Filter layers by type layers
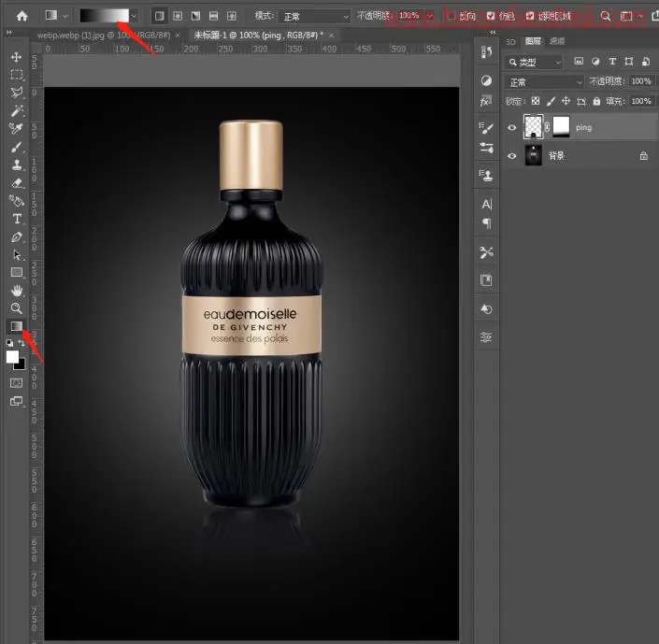Image resolution: width=659 pixels, height=644 pixels. (x=612, y=62)
